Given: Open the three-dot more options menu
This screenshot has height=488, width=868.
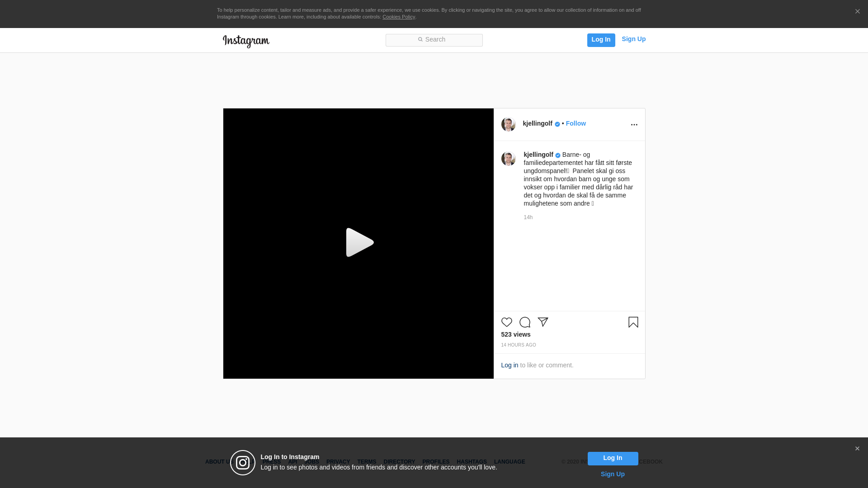Looking at the screenshot, I should click(634, 125).
